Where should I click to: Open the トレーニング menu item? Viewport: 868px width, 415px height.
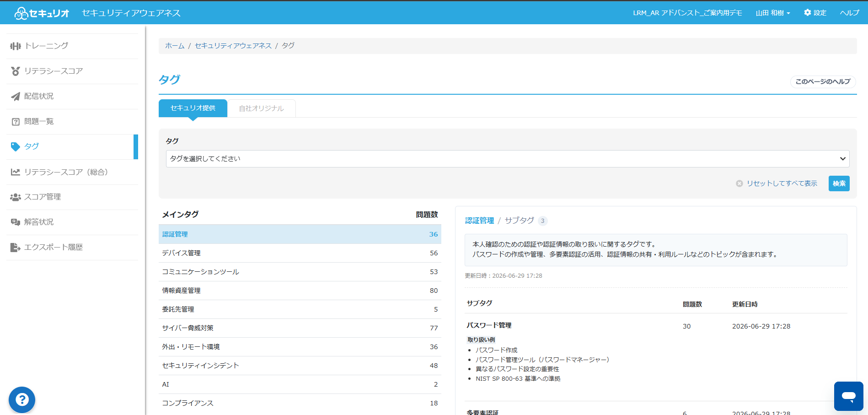(x=72, y=46)
